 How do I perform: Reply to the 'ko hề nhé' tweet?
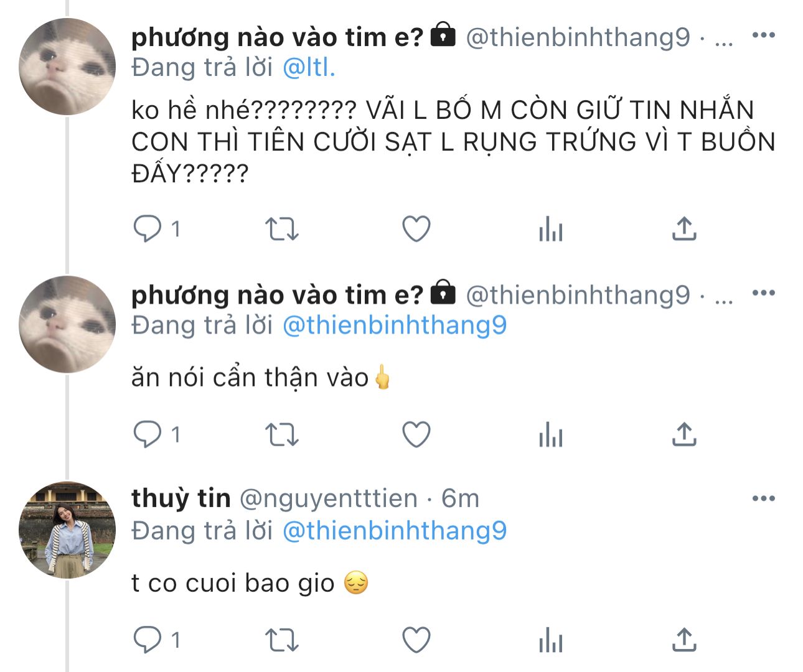pyautogui.click(x=148, y=229)
